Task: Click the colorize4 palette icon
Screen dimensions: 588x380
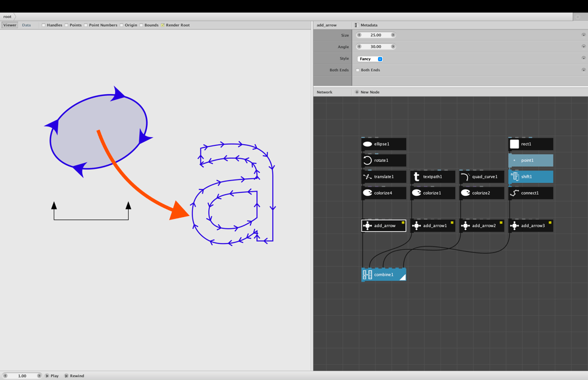Action: click(x=367, y=193)
